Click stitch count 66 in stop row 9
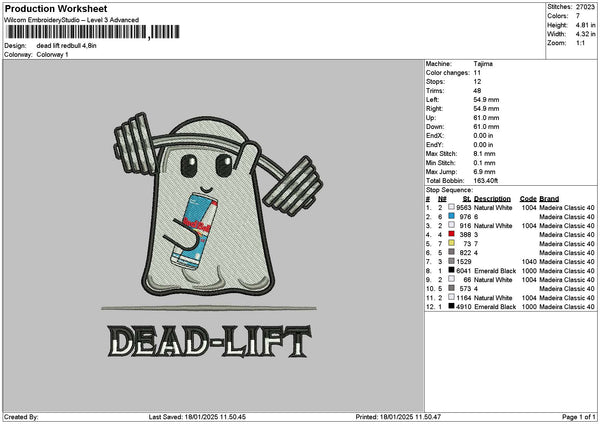 point(467,280)
